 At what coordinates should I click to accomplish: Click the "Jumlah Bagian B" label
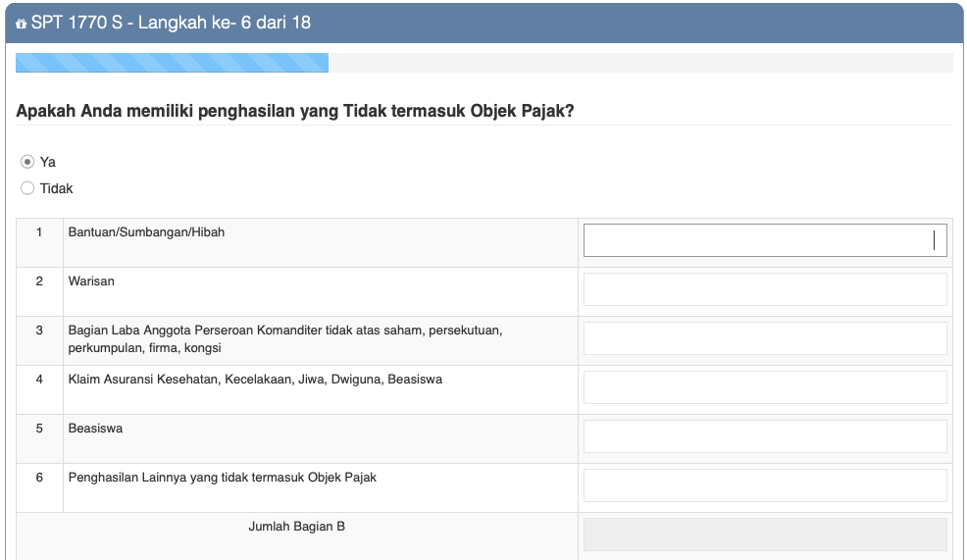coord(296,527)
